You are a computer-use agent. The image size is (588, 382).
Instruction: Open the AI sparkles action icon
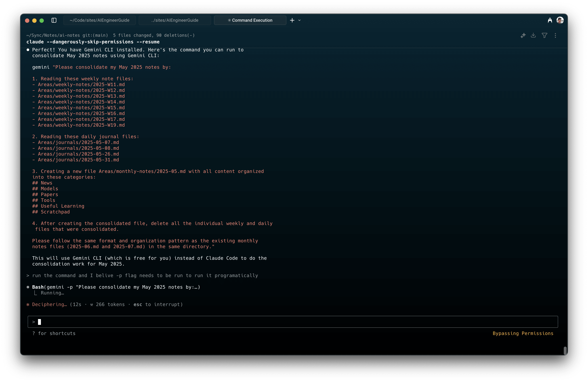click(523, 35)
